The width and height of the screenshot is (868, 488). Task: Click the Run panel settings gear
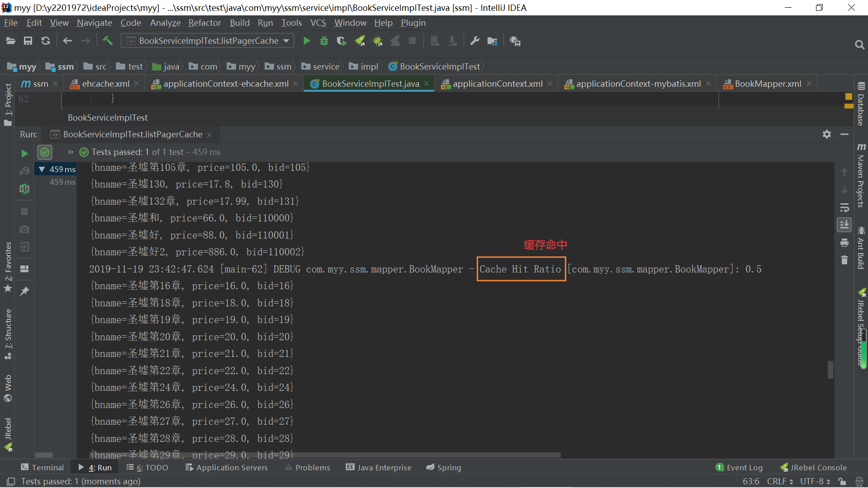[x=827, y=134]
